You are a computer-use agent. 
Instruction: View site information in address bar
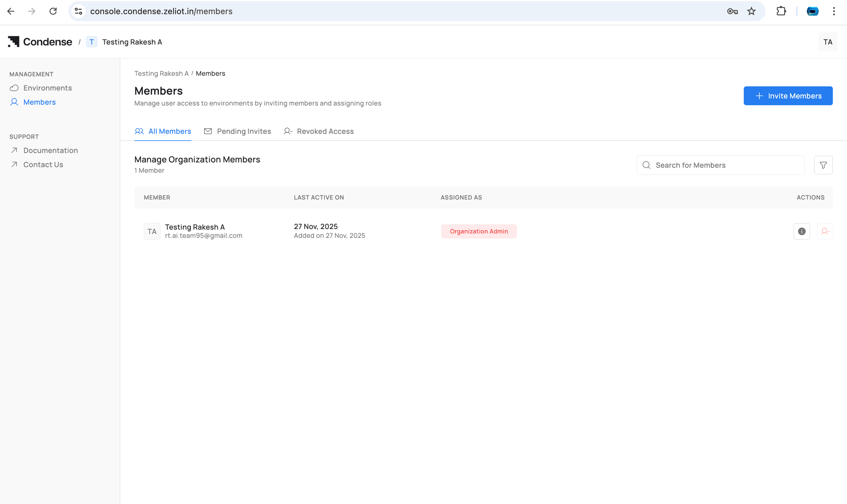click(78, 11)
